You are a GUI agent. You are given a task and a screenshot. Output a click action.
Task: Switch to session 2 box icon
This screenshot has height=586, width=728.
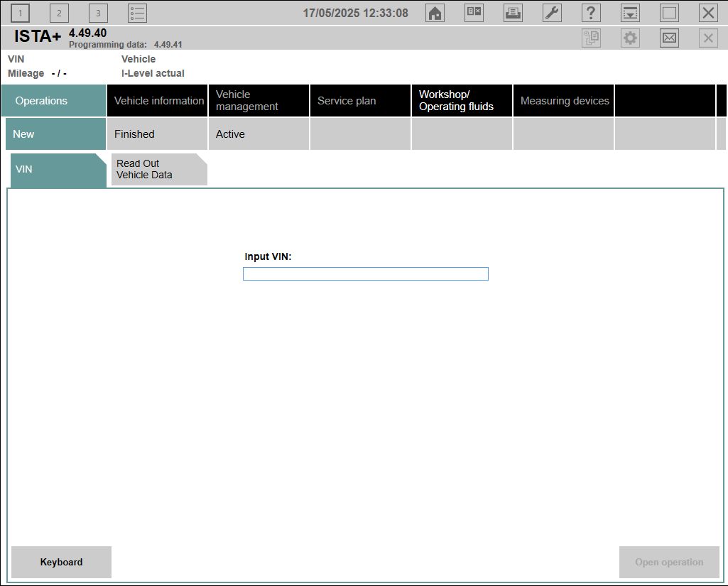[x=59, y=13]
